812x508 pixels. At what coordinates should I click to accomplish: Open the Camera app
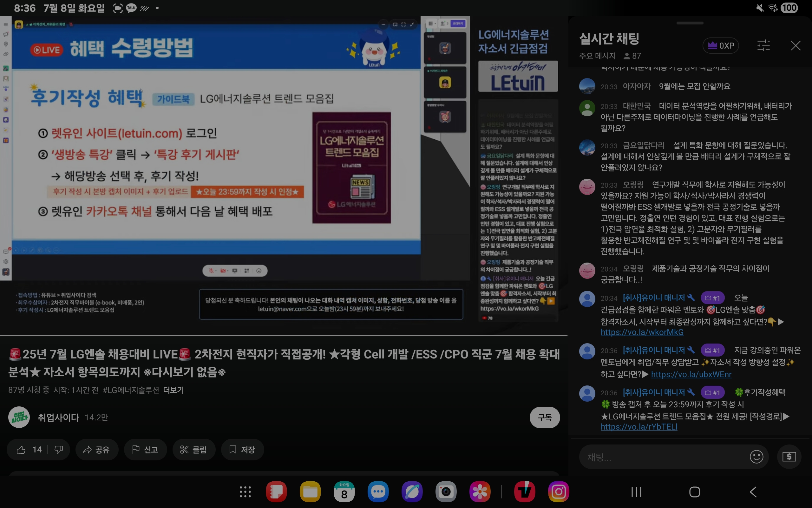[x=446, y=491]
